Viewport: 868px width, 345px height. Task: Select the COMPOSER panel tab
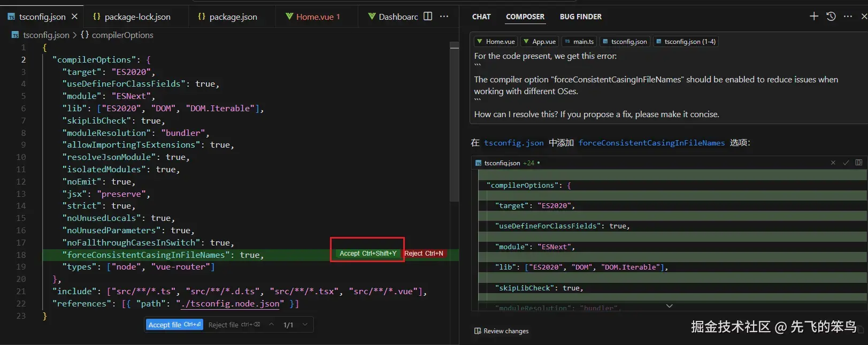point(525,17)
